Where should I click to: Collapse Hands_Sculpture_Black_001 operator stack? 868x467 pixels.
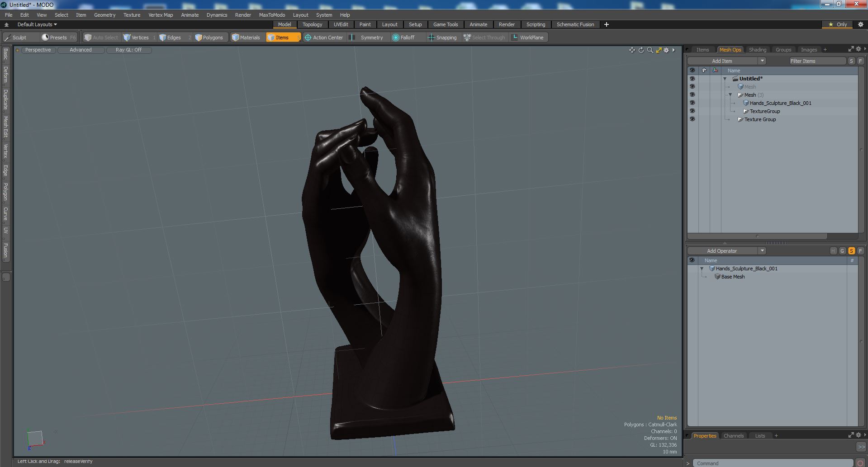click(702, 269)
